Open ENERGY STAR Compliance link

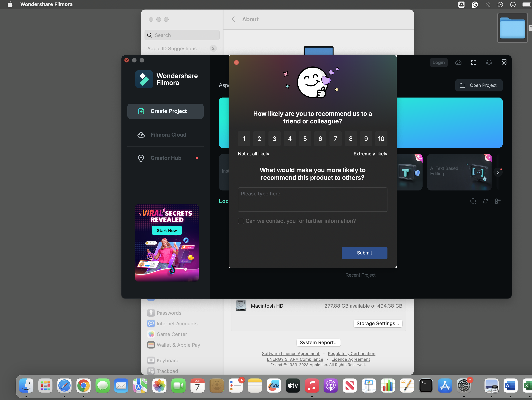tap(295, 359)
